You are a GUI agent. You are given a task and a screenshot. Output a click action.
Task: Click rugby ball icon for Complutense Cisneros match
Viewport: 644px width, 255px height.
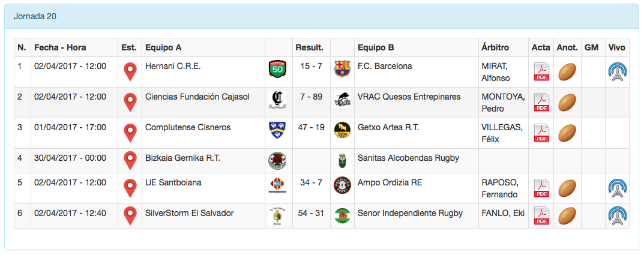(567, 133)
